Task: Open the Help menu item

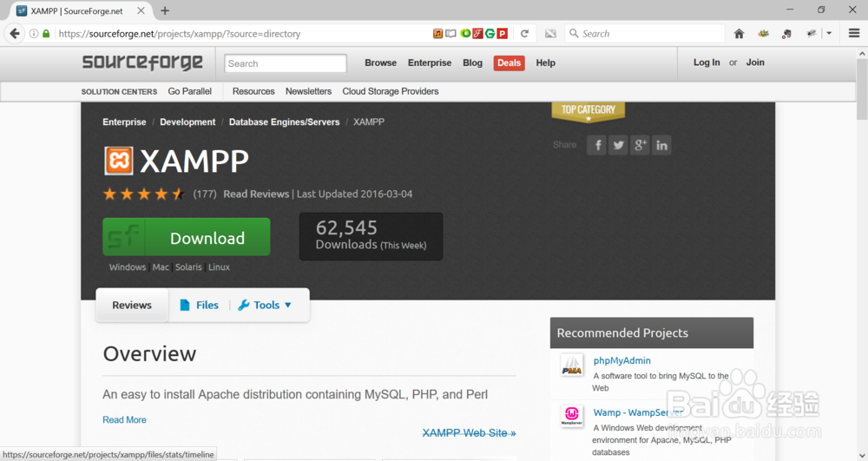Action: [x=545, y=63]
